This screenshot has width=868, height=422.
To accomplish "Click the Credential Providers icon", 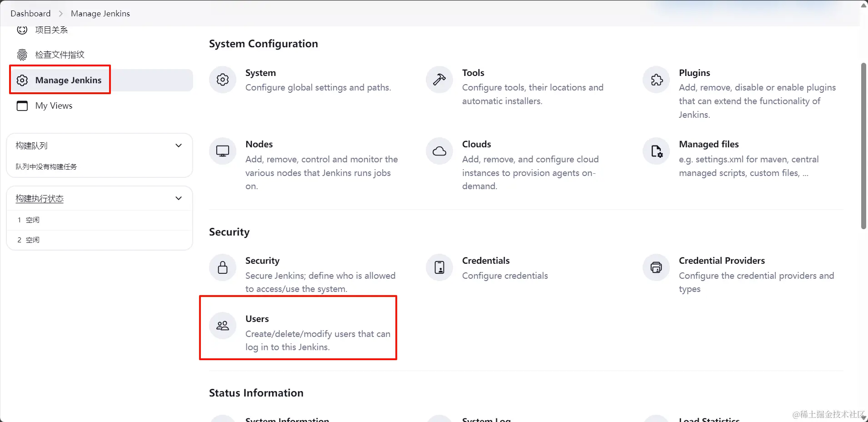I will [x=656, y=267].
